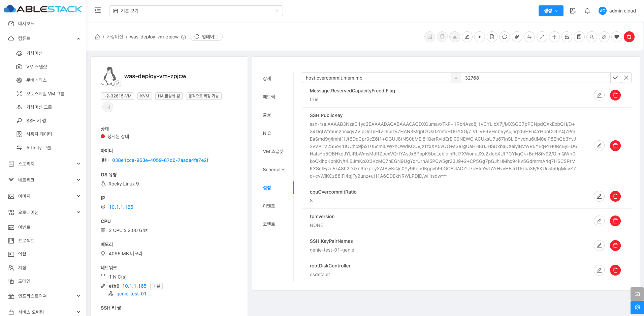Expand the 스토리지 sidebar section
This screenshot has height=316, width=644.
(44, 164)
